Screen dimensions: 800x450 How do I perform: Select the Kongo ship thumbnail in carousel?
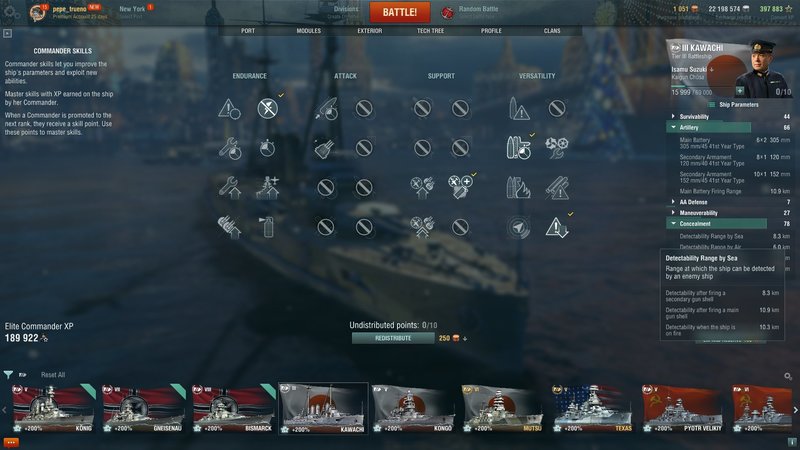pos(413,408)
